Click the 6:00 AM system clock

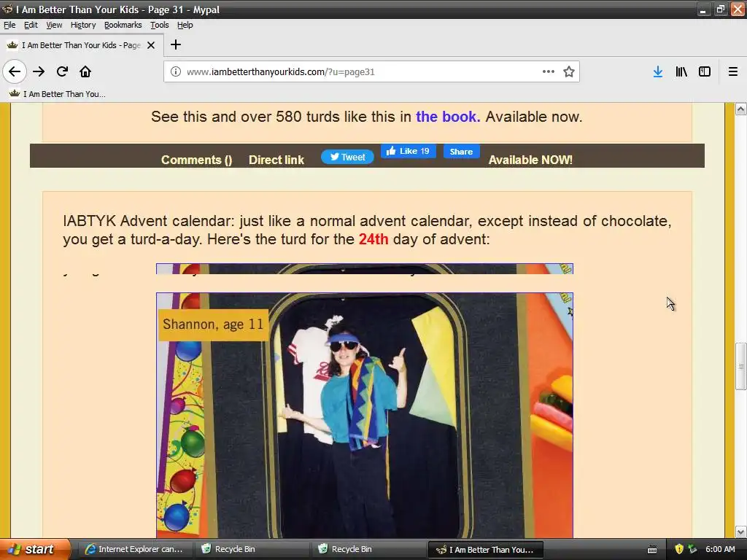720,549
